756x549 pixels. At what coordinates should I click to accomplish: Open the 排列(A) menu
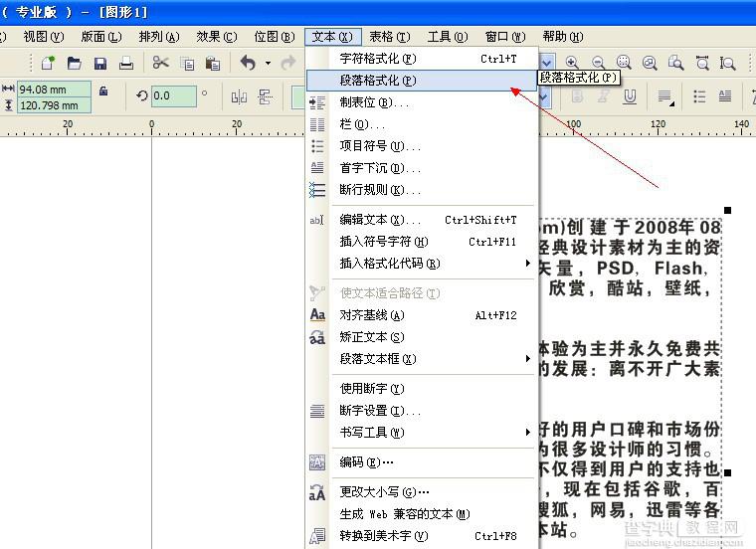click(159, 37)
